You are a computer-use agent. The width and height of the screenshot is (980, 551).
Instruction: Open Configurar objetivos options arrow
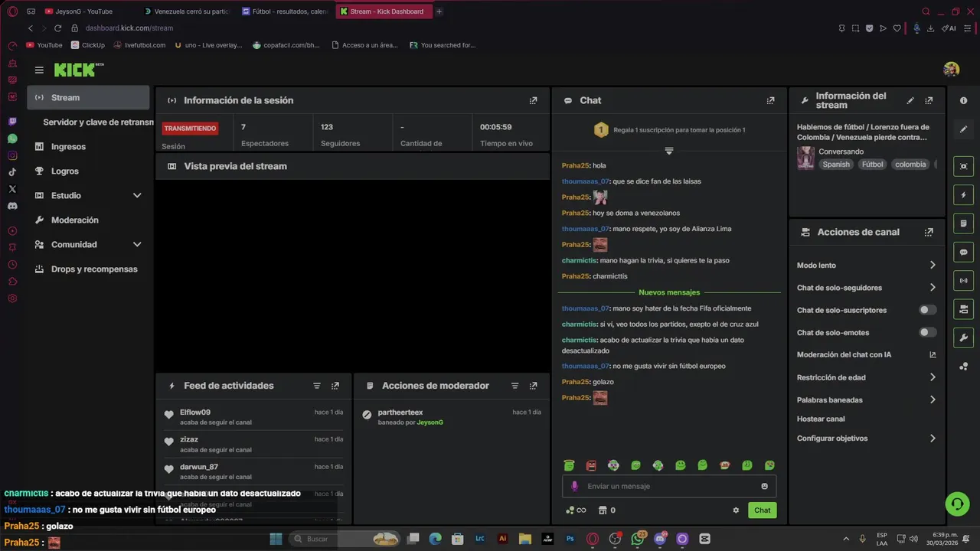933,439
